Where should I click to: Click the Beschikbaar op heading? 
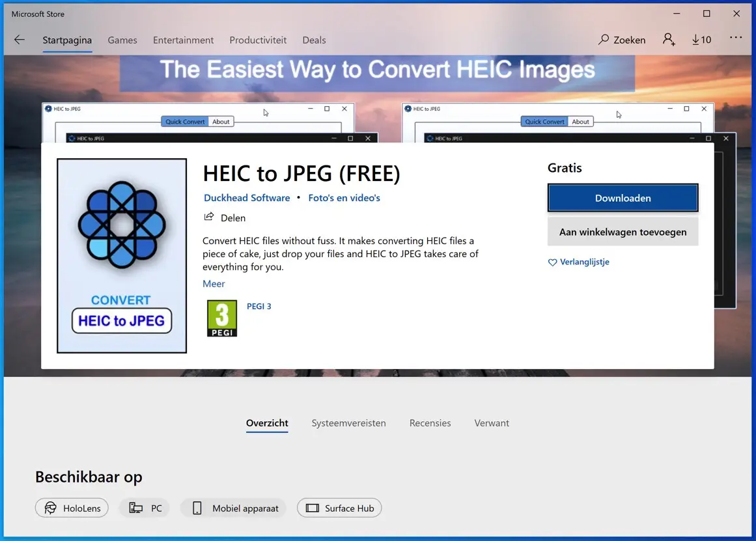coord(89,477)
